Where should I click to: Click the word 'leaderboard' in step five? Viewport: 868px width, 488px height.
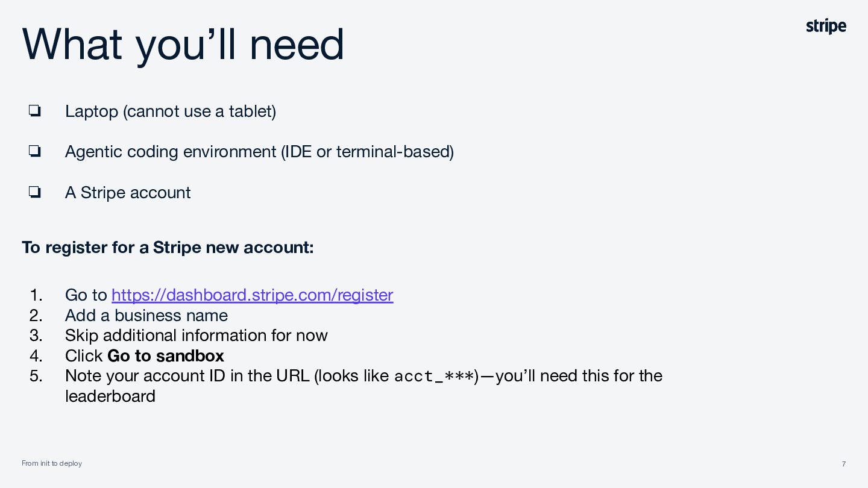tap(110, 396)
